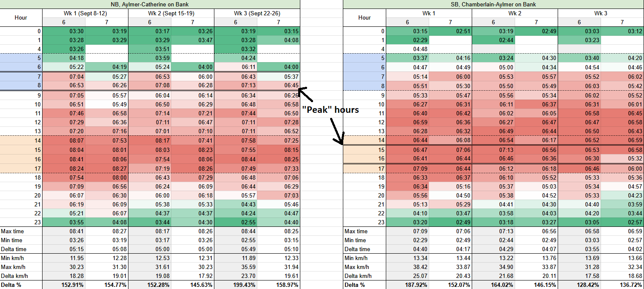Click the "Wk 2 (Sept 15-19)" header

pyautogui.click(x=171, y=13)
